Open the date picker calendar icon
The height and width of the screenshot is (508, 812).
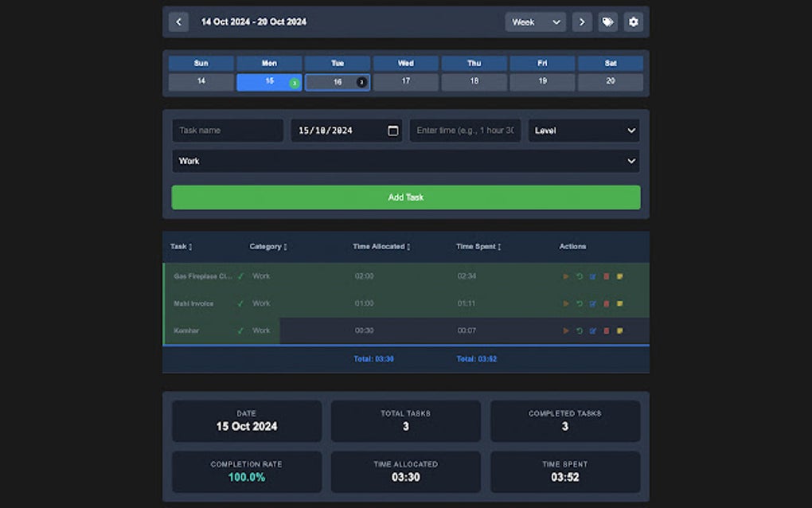pos(393,130)
